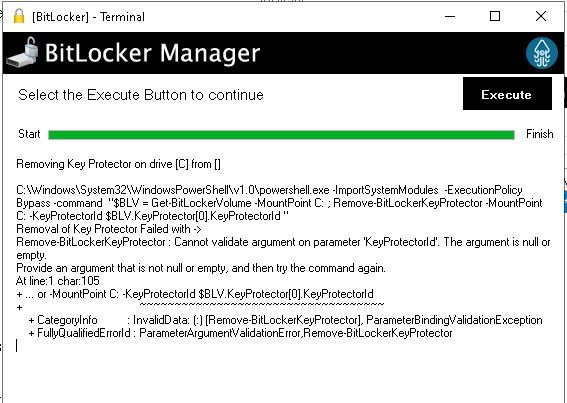This screenshot has height=403, width=567.
Task: Click the yellow padlock title bar icon
Action: 19,16
